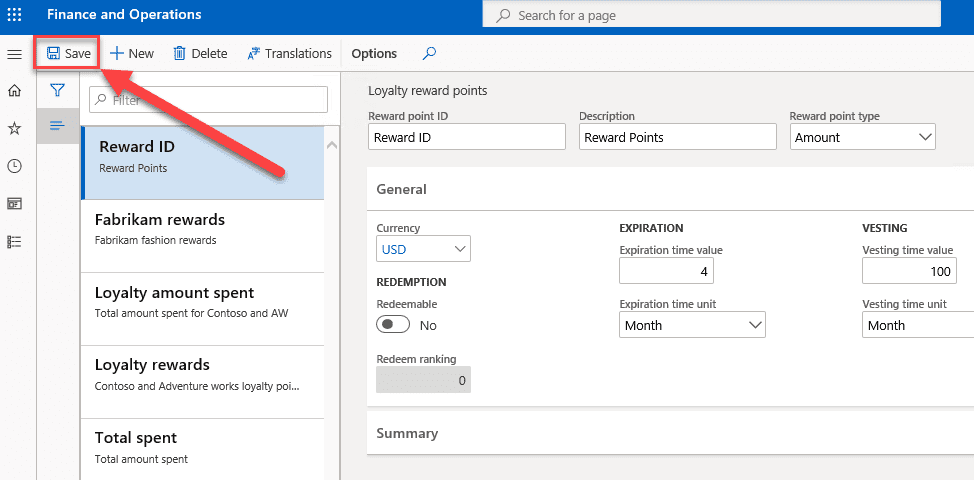Toggle the Redeemable switch

(x=393, y=325)
